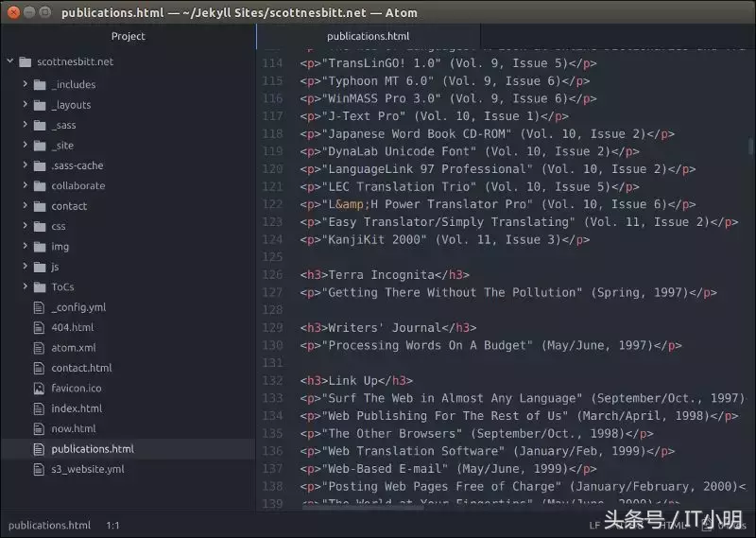Click the index.html file icon

(x=39, y=408)
